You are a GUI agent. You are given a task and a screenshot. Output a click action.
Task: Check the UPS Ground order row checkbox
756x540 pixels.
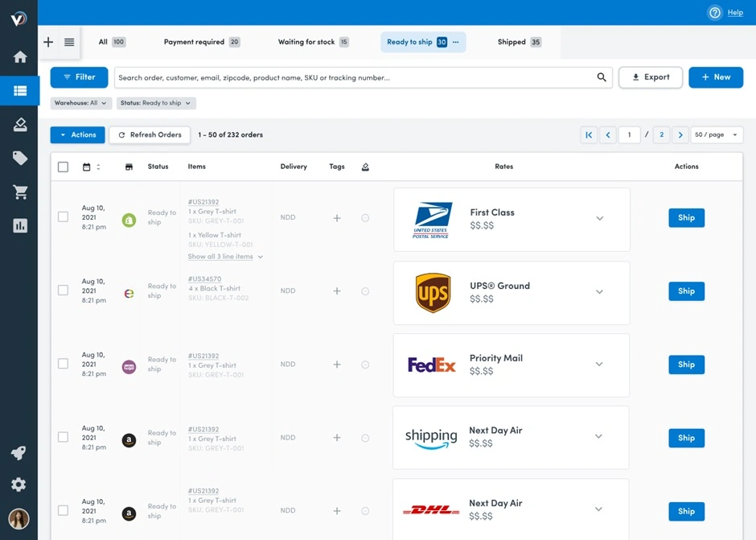[64, 291]
